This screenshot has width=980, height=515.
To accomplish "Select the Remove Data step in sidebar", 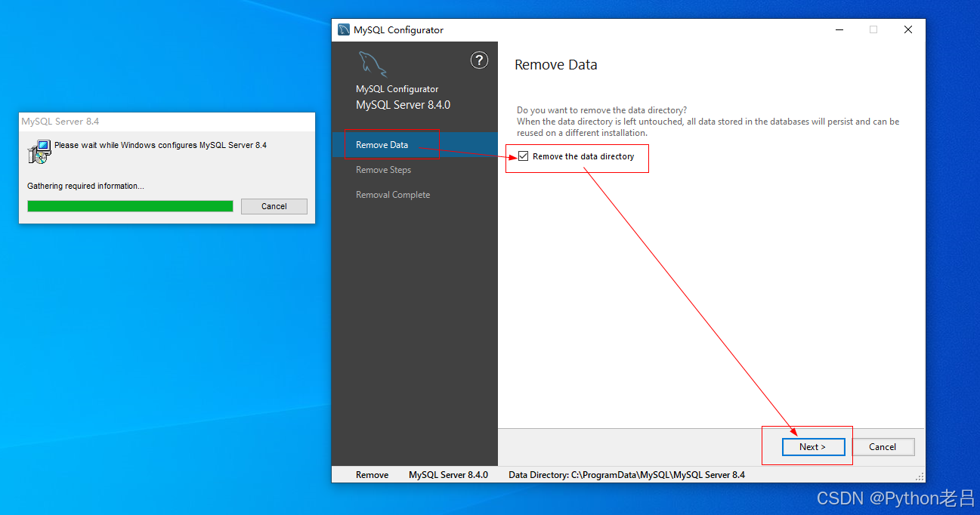I will (415, 145).
